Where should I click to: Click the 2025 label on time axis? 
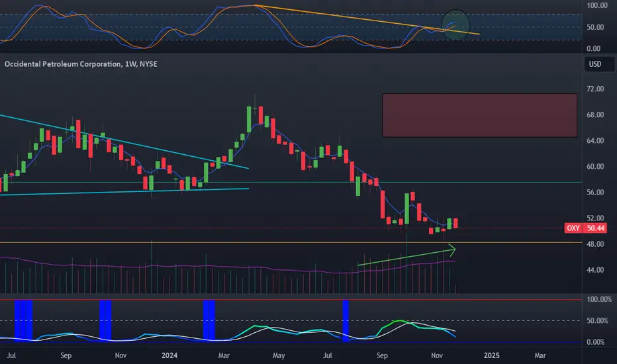click(491, 355)
